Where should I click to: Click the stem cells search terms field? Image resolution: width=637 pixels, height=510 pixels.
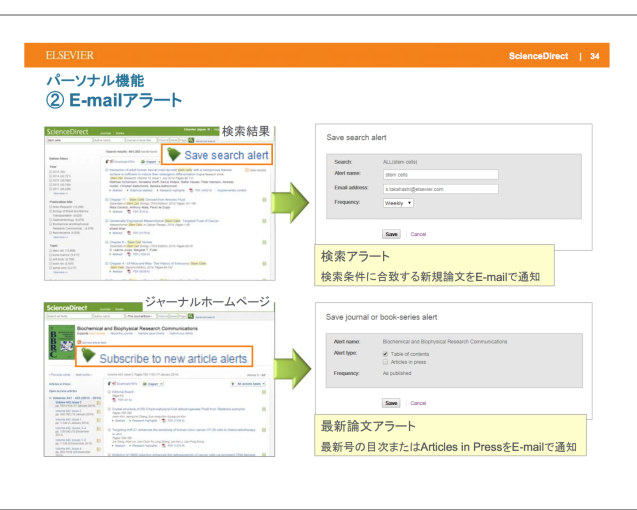click(70, 140)
